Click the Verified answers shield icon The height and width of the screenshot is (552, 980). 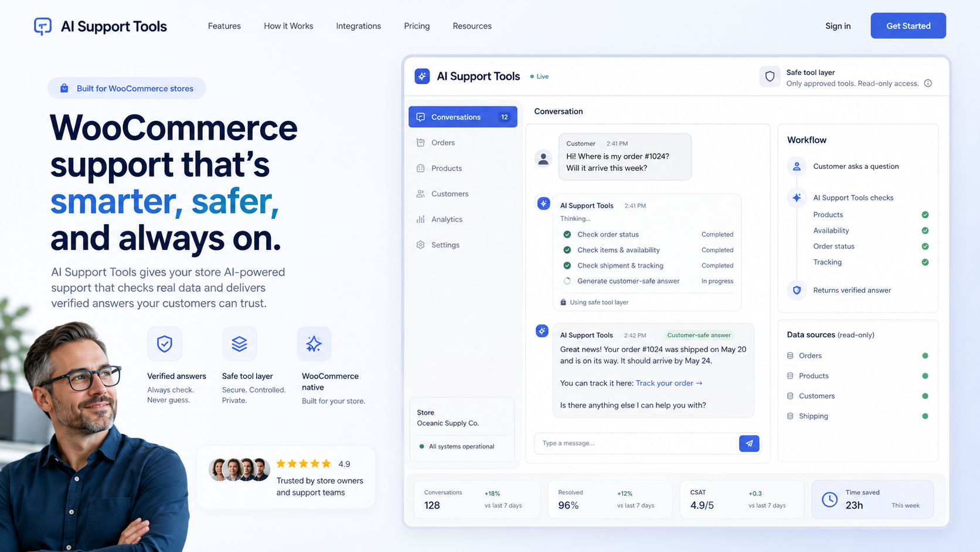[x=165, y=344]
